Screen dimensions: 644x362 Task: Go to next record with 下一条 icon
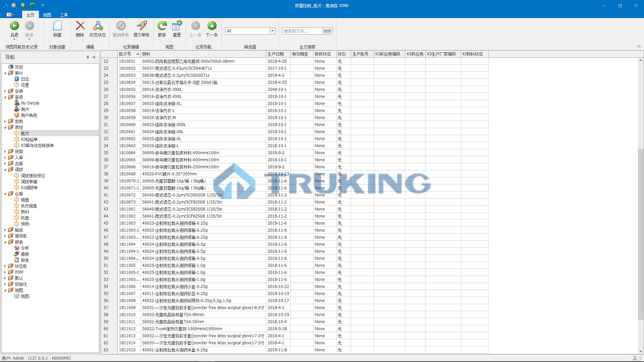[212, 26]
